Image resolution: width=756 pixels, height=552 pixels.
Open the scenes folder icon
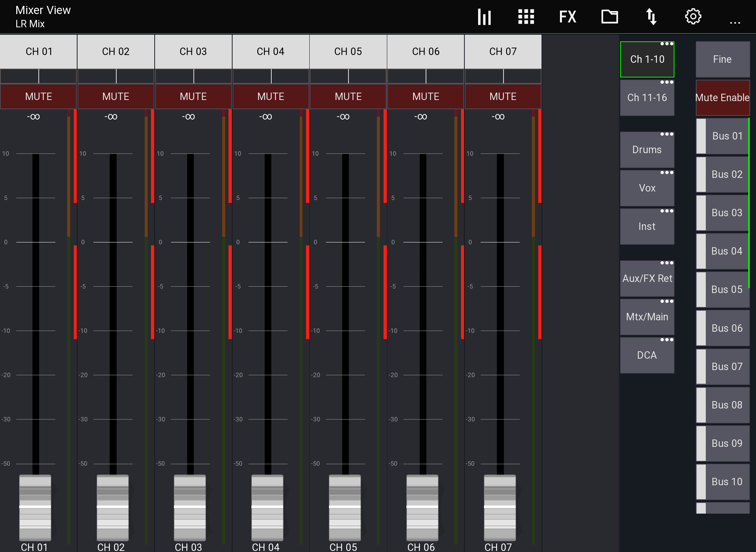[609, 16]
